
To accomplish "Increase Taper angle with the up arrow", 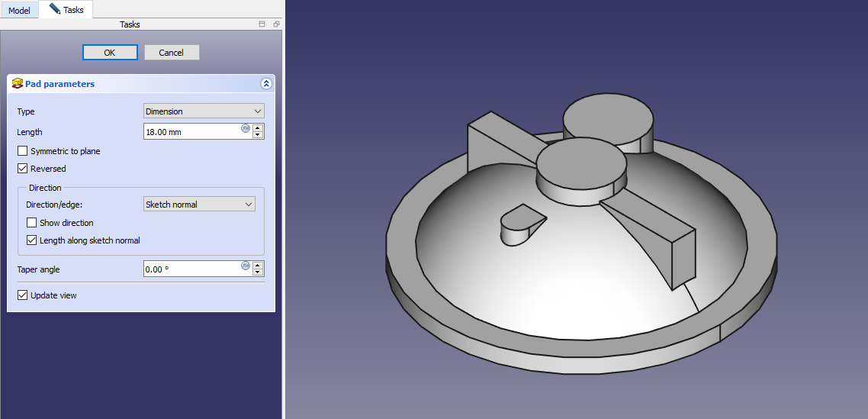I will [258, 265].
